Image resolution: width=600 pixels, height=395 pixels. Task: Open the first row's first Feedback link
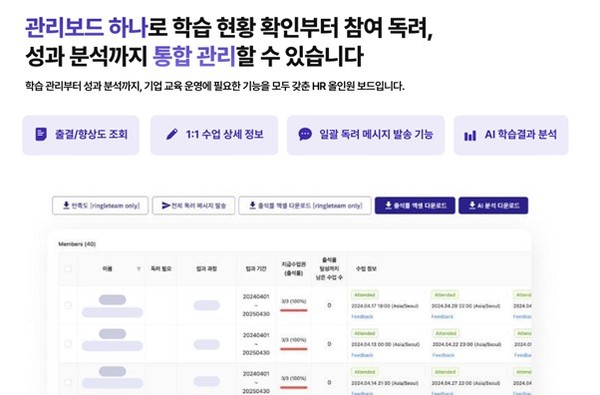point(362,317)
